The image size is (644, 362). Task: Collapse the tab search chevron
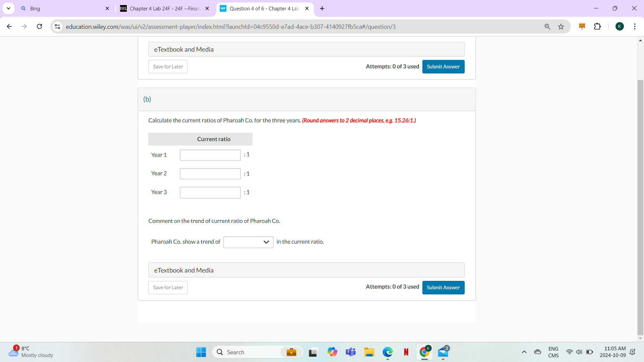click(8, 8)
